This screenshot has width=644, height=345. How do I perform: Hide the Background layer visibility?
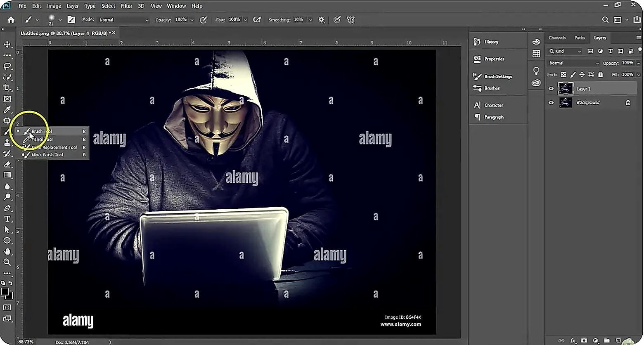tap(551, 102)
